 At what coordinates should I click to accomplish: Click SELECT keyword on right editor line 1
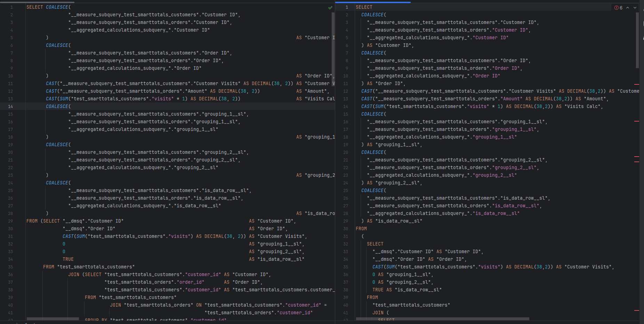(364, 7)
